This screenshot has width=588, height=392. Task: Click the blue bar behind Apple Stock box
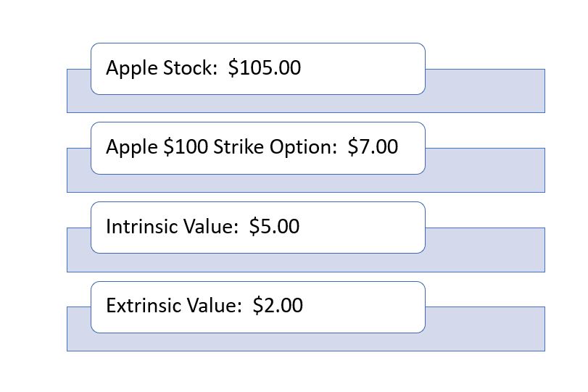pos(484,91)
